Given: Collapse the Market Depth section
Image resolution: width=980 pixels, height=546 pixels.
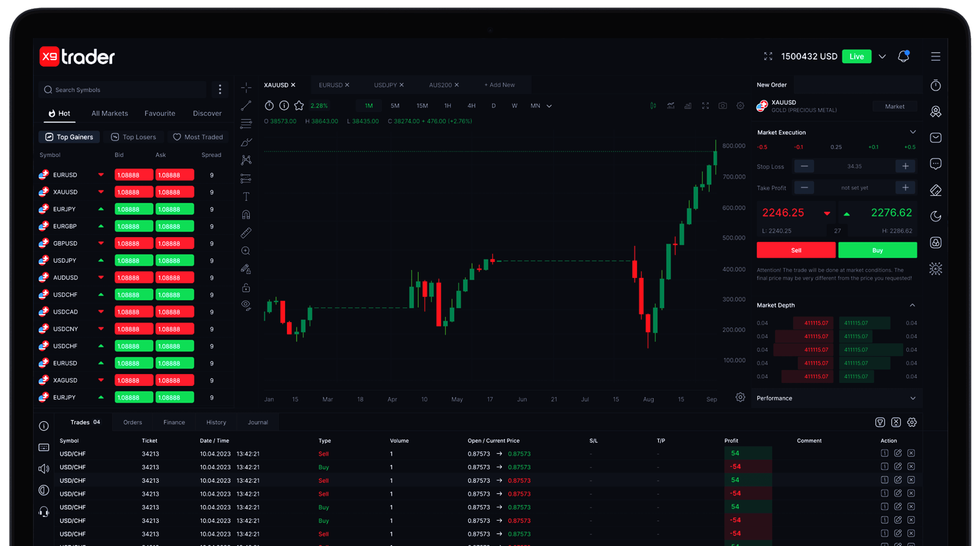Looking at the screenshot, I should tap(912, 305).
